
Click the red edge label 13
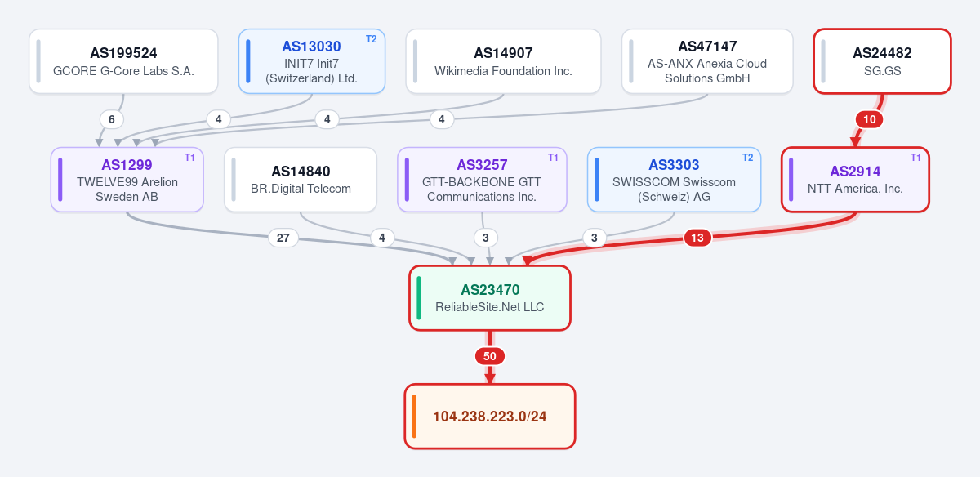tap(697, 238)
